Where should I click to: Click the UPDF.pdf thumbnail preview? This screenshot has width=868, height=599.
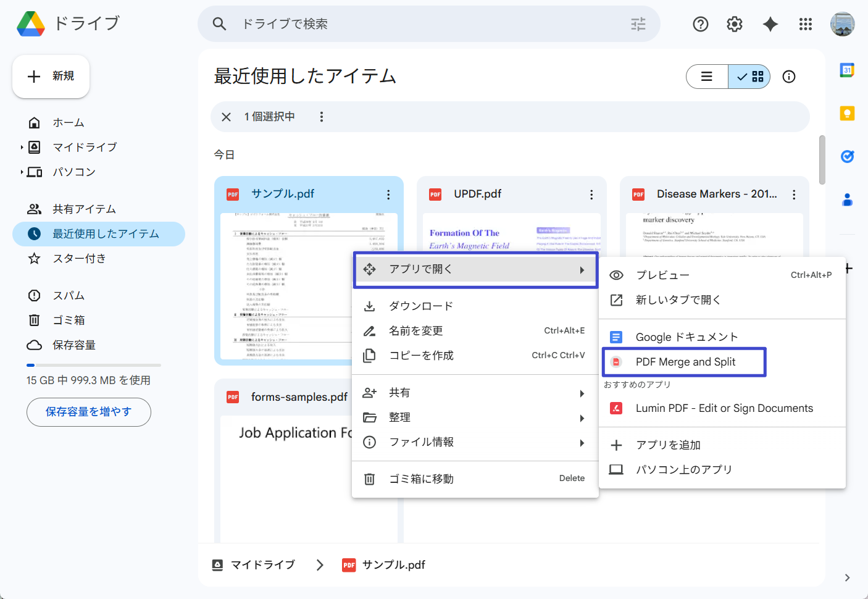click(511, 232)
